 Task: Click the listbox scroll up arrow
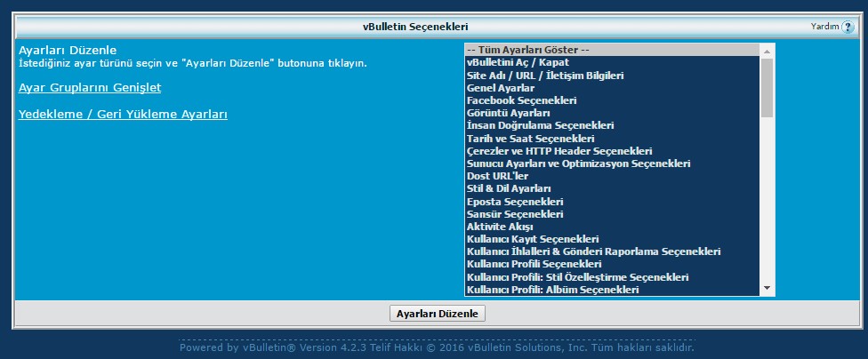[767, 51]
